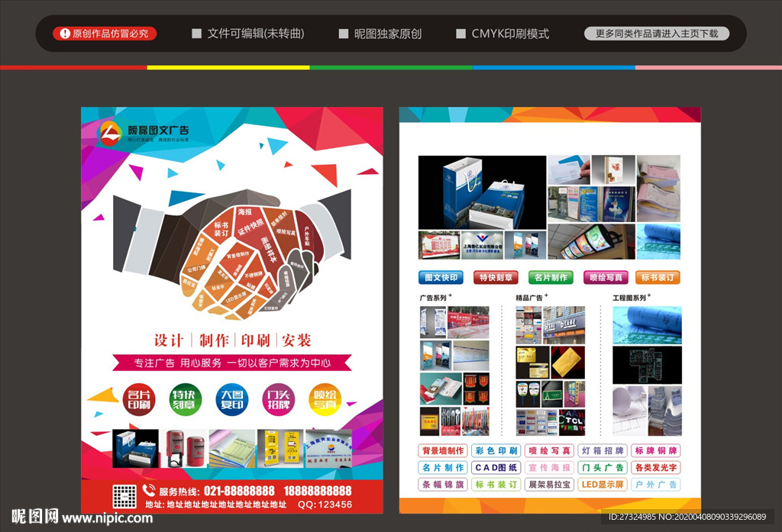782x532 pixels.
Task: Click the 门头广告 outlined tag
Action: (603, 468)
